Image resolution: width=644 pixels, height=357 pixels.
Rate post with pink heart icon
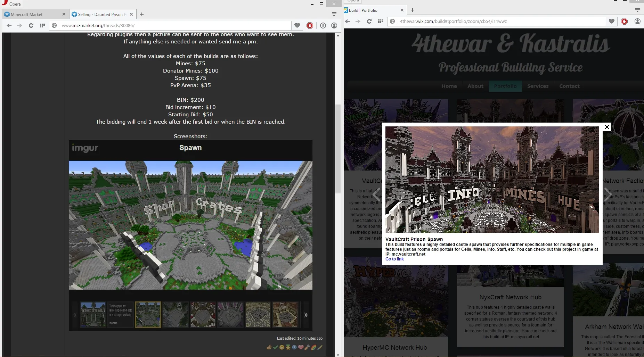pos(301,347)
